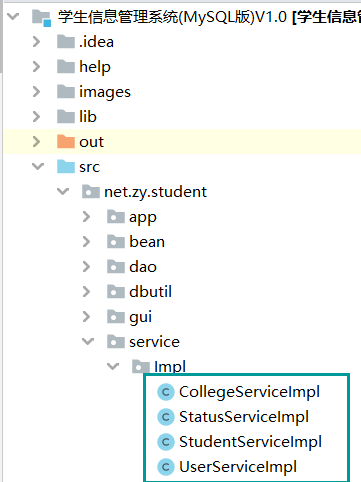Click the orange out folder icon

click(x=66, y=142)
